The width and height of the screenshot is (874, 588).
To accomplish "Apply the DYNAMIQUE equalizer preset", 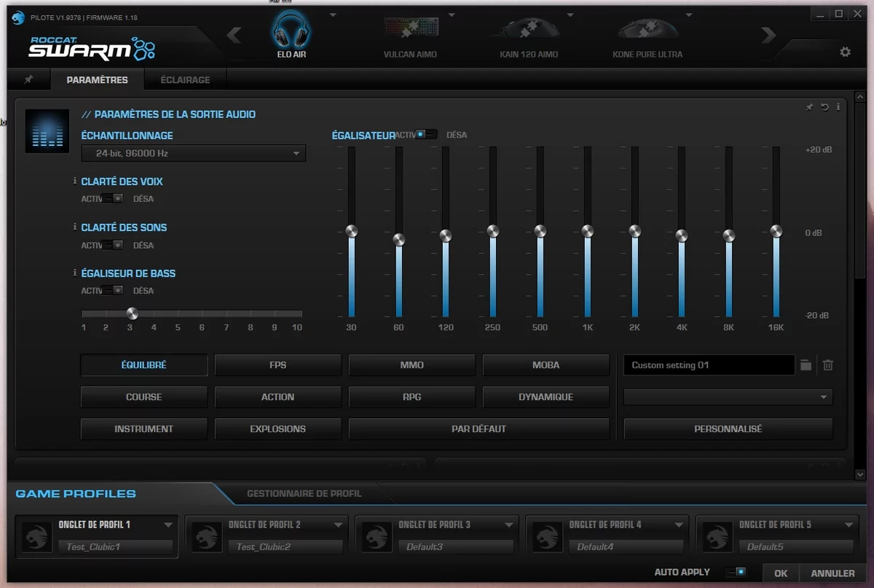I will coord(546,397).
